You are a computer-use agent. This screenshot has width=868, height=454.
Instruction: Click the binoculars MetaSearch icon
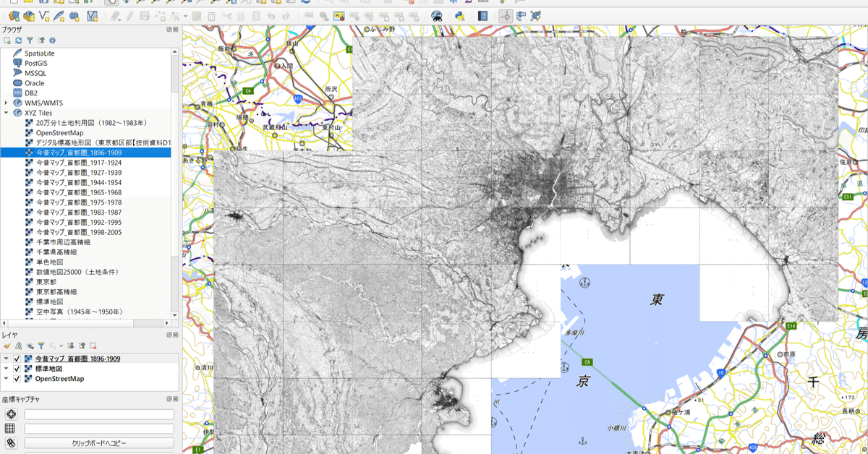pos(437,16)
